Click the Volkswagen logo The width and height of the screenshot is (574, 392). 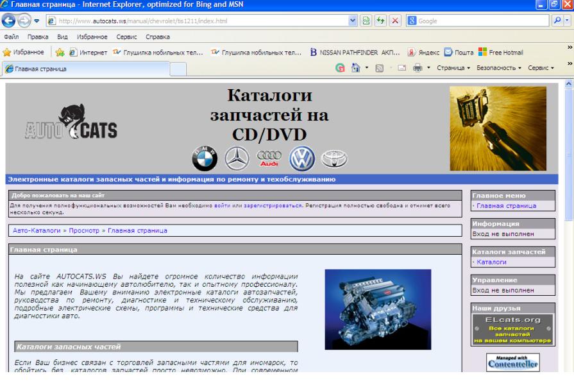click(x=302, y=158)
